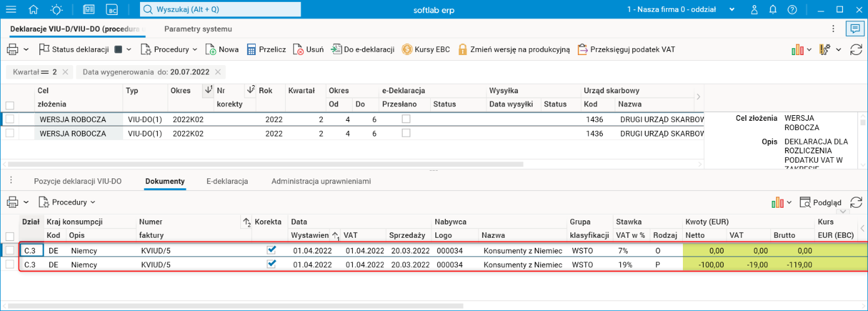Select the -119,00 Brutto cell

tap(792, 265)
